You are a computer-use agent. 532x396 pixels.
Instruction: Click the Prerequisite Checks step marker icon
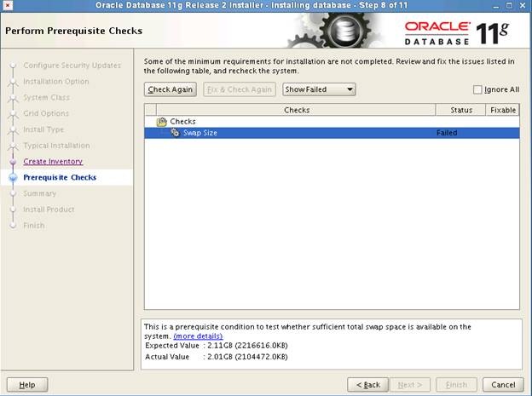click(13, 177)
